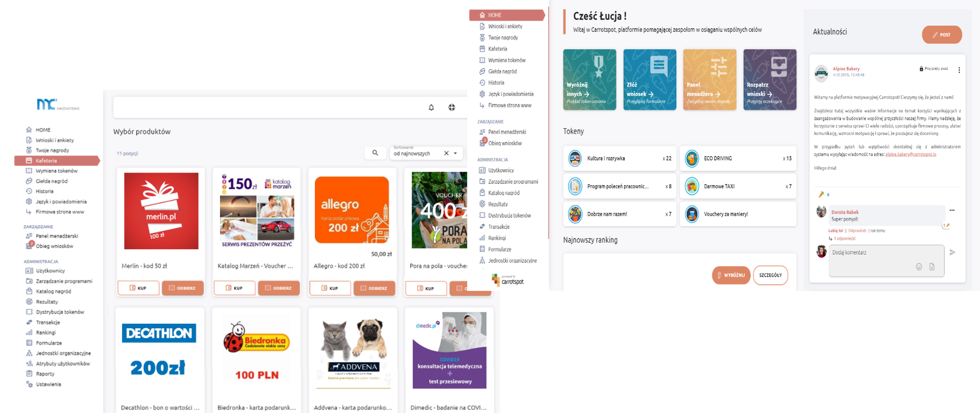Send the comment with the arrow icon
Viewport: 980px width, 413px height.
tap(952, 252)
